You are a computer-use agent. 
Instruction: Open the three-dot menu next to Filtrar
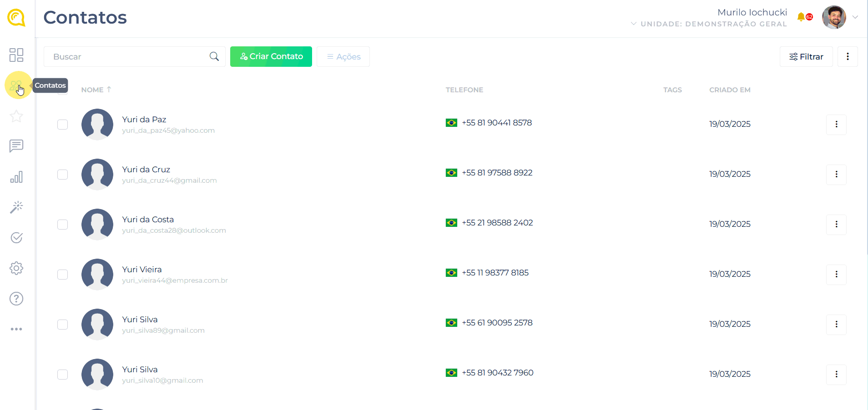click(848, 57)
